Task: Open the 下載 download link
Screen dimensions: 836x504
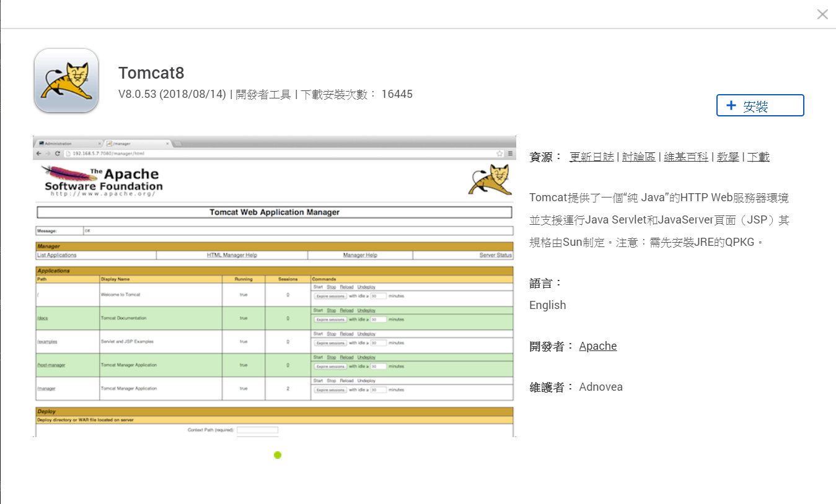Action: click(759, 157)
